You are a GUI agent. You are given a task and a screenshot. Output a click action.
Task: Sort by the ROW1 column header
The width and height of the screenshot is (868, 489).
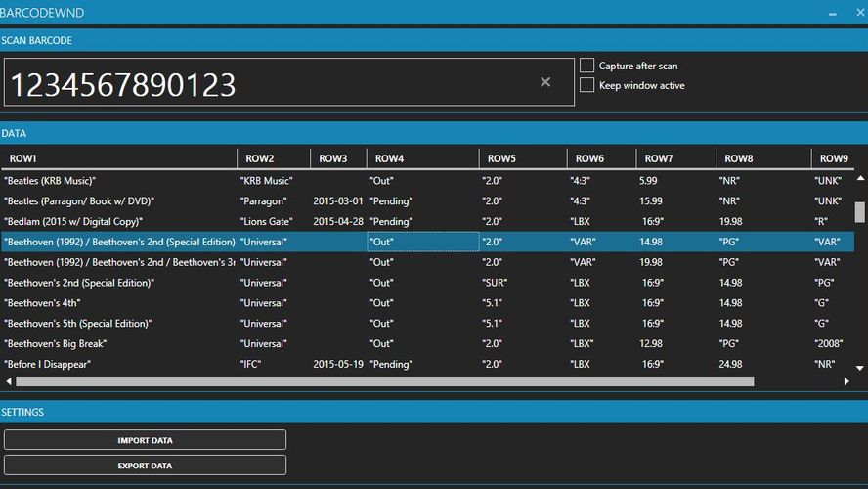23,158
